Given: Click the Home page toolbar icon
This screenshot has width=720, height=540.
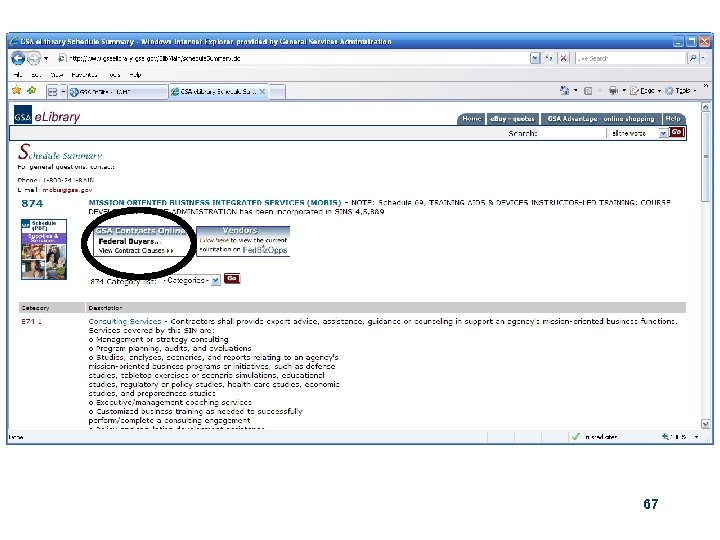Looking at the screenshot, I should click(x=565, y=90).
